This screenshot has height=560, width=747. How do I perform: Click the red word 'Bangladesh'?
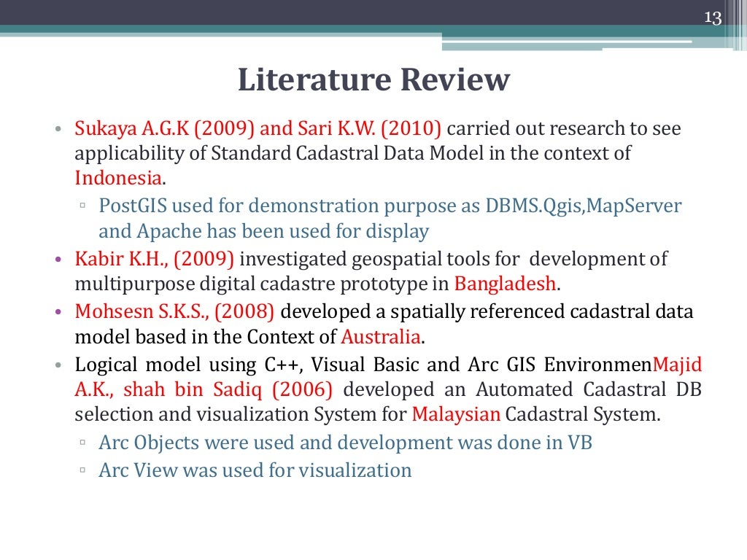505,284
